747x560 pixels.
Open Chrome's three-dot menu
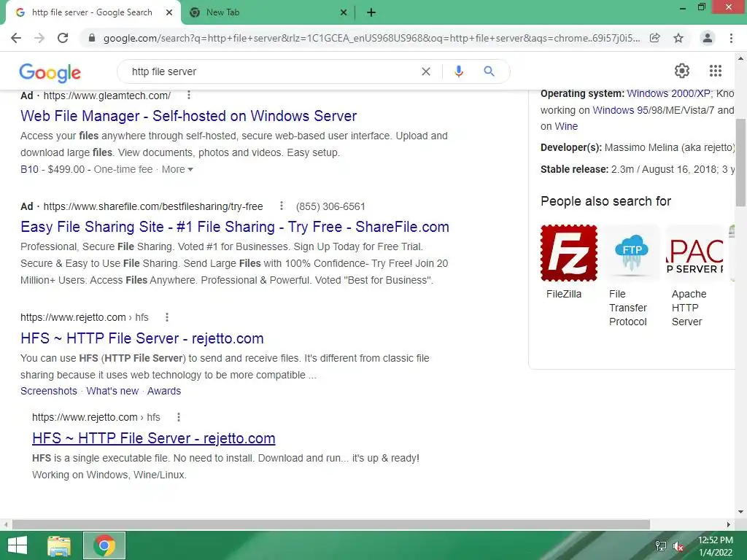731,38
